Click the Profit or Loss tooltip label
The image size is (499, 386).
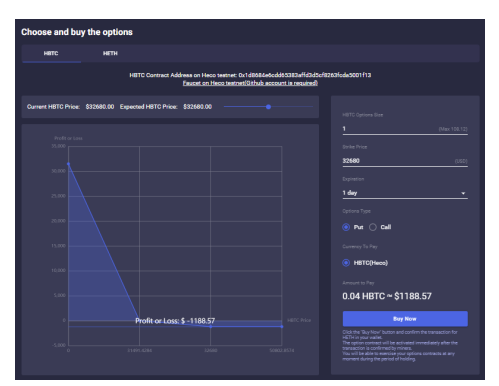[x=175, y=321]
